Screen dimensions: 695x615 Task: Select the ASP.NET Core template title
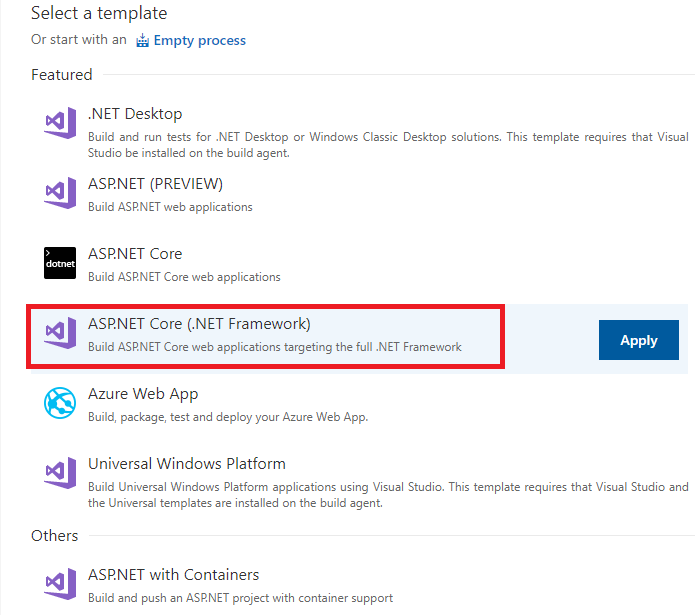click(x=135, y=254)
